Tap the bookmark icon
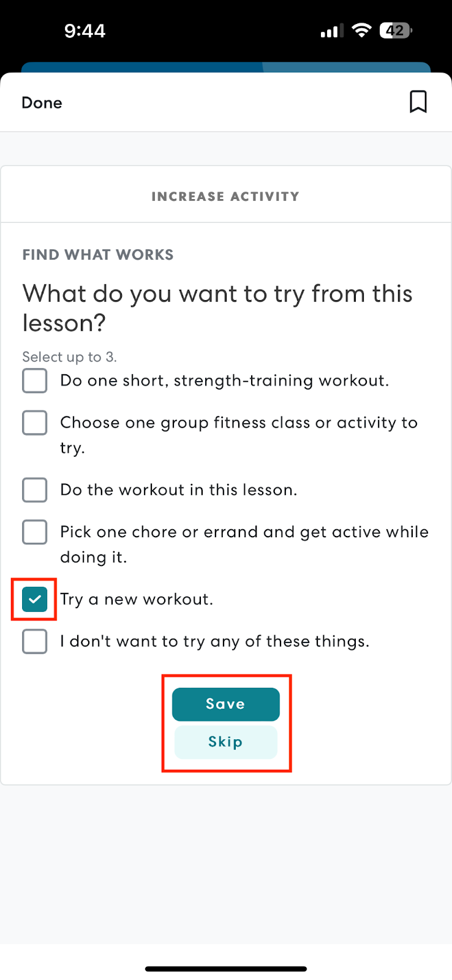 pos(418,102)
